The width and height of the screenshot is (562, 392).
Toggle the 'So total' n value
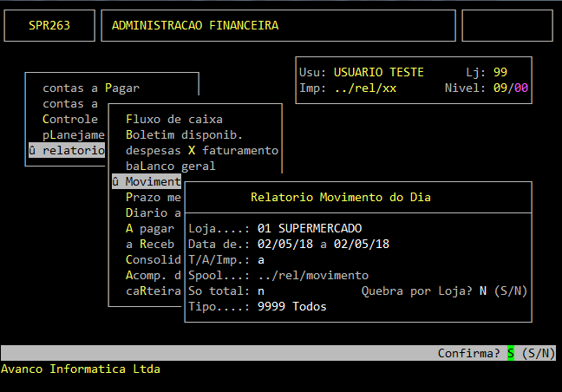click(261, 291)
